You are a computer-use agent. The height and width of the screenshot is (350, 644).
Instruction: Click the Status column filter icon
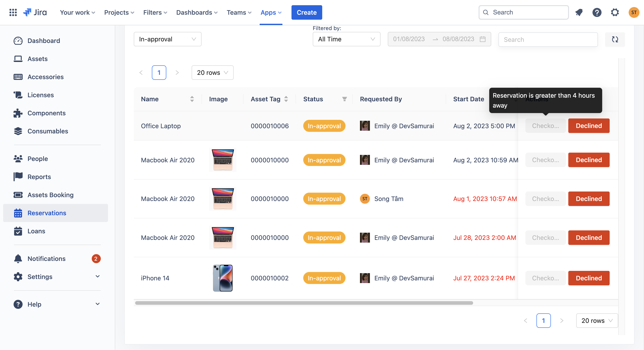click(344, 99)
